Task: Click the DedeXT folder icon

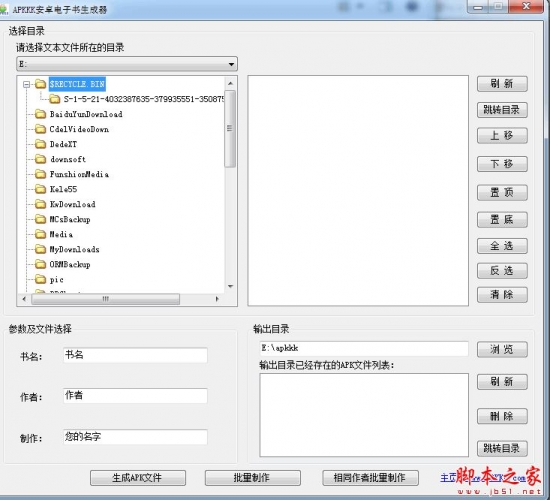Action: click(41, 144)
